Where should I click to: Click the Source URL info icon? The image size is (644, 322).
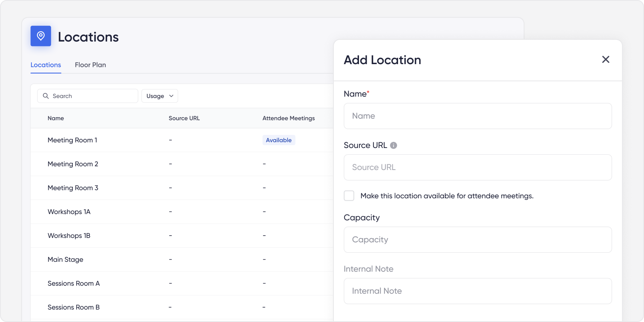coord(393,145)
